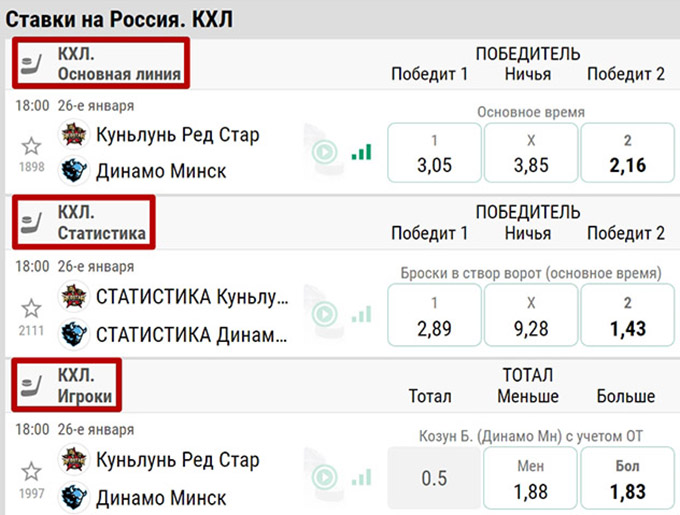Click total value 0.5 cell
The height and width of the screenshot is (515, 680).
(x=434, y=478)
